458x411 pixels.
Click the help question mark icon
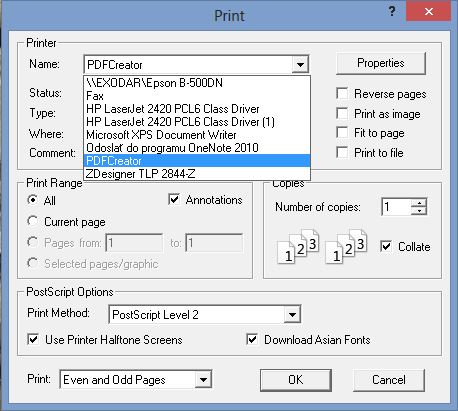click(392, 12)
